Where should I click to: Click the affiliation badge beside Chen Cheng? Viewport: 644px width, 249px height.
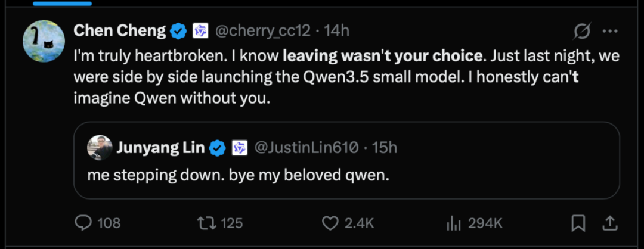(x=200, y=31)
